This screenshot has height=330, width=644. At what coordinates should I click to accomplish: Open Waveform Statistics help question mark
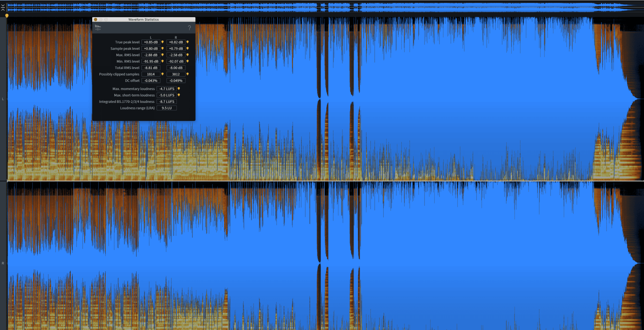(x=189, y=28)
